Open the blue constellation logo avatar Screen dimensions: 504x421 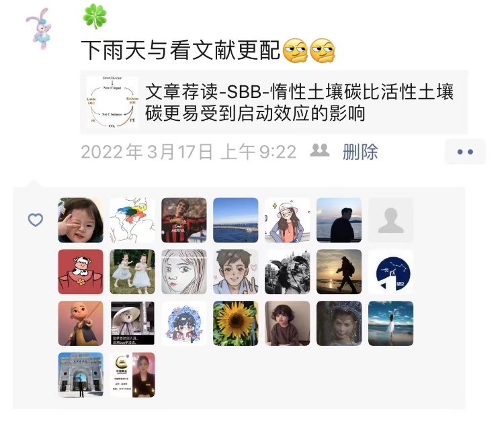pyautogui.click(x=390, y=272)
